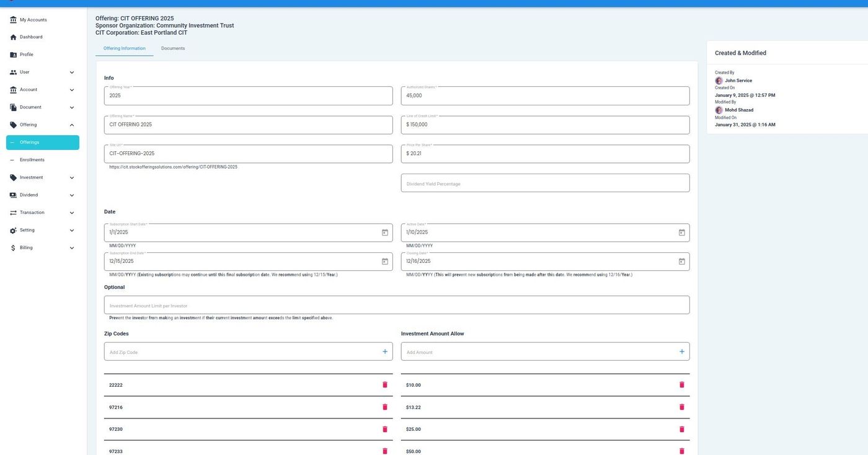The image size is (868, 455).
Task: Select the Offering Information tab
Action: pyautogui.click(x=124, y=48)
